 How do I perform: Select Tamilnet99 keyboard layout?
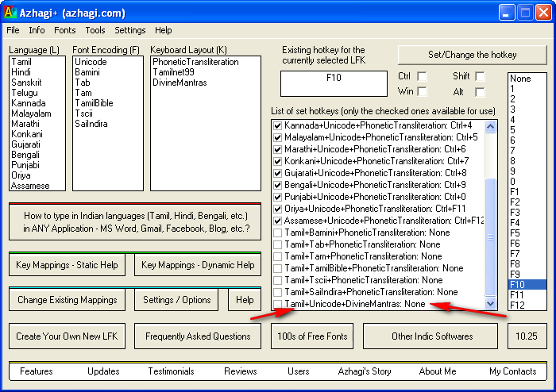point(205,72)
